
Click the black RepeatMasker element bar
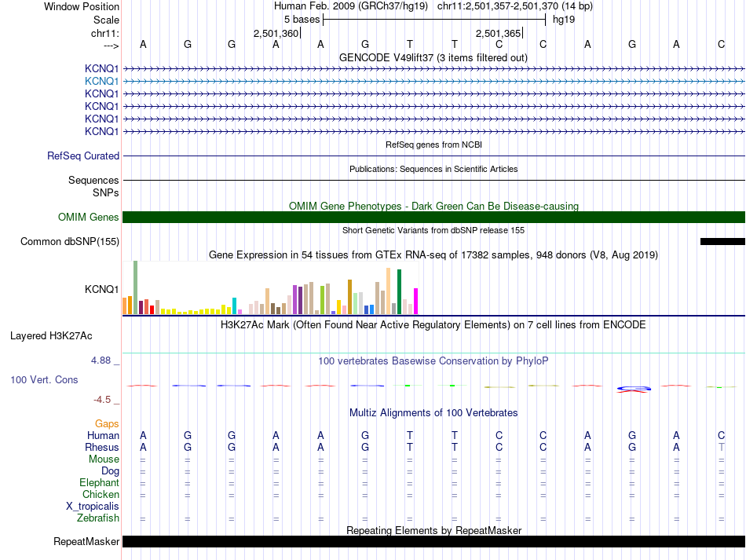tap(433, 542)
